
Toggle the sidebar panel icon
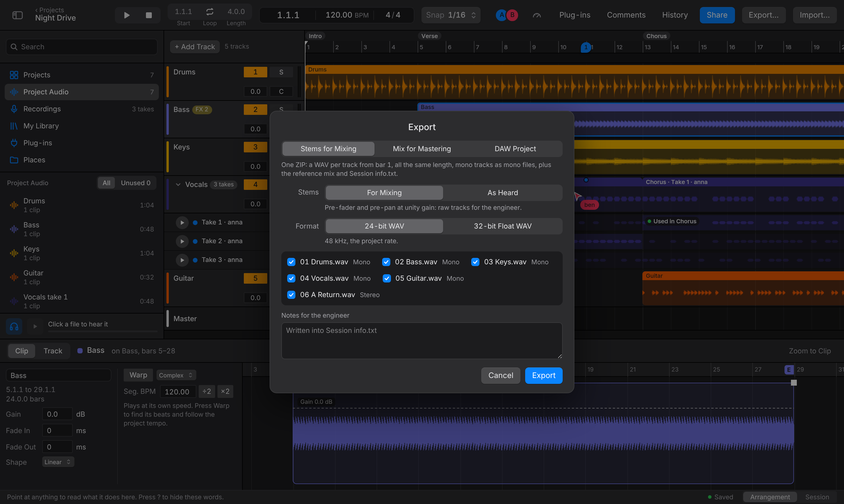point(17,15)
